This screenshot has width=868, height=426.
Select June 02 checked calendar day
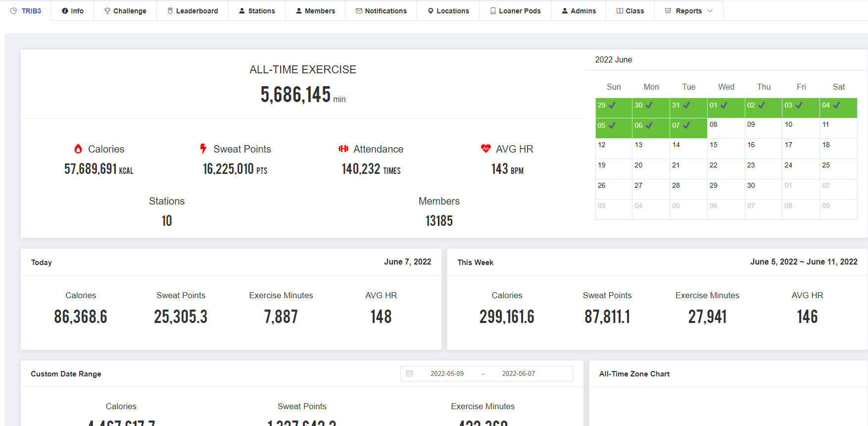pyautogui.click(x=764, y=108)
